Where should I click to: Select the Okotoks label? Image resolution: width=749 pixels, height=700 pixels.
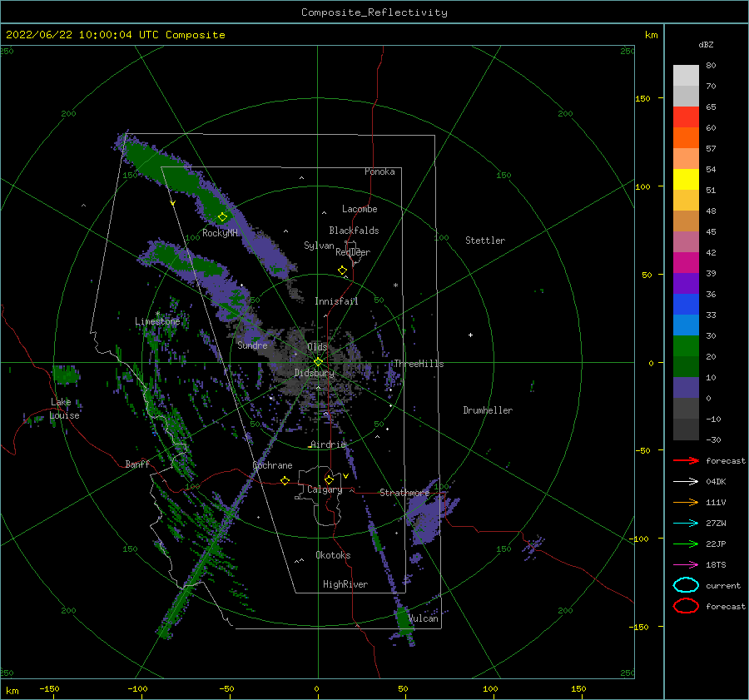[x=333, y=555]
